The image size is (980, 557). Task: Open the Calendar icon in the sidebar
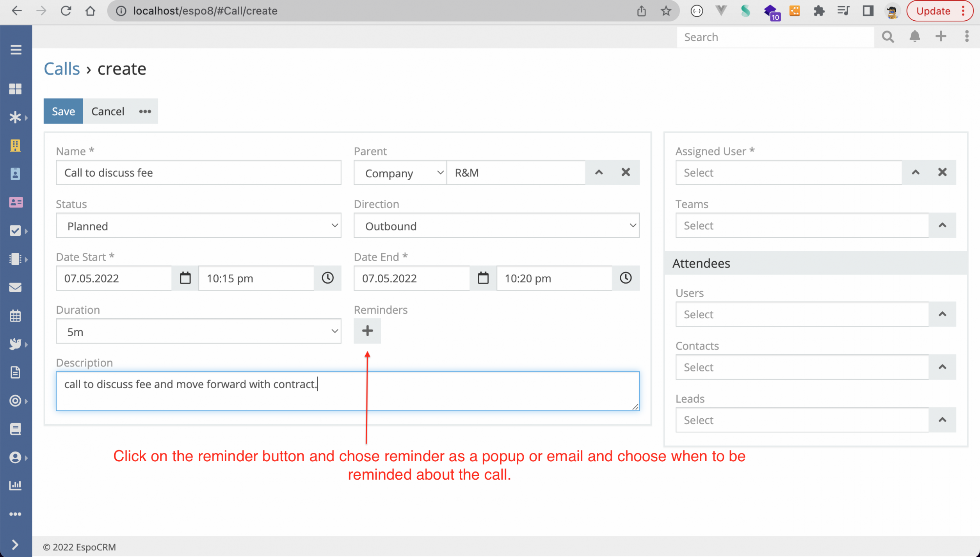pos(15,316)
